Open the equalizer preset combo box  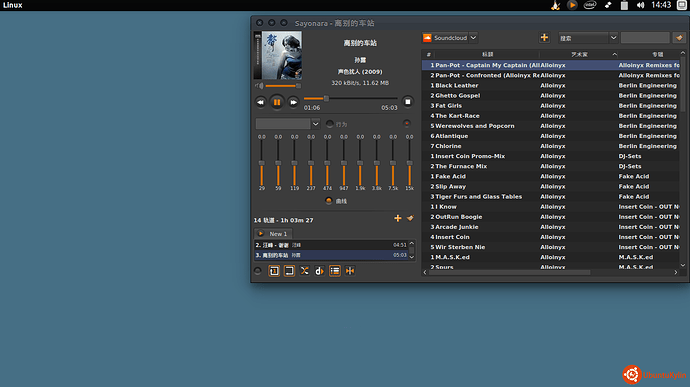tap(287, 124)
